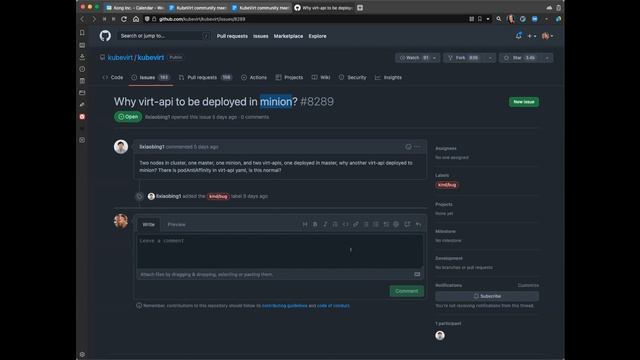Open user profile avatar menu
640x360 pixels.
[547, 36]
